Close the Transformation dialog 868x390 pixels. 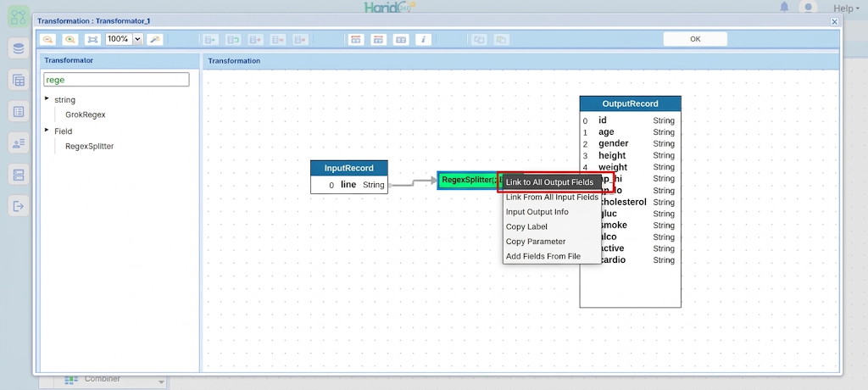[834, 21]
